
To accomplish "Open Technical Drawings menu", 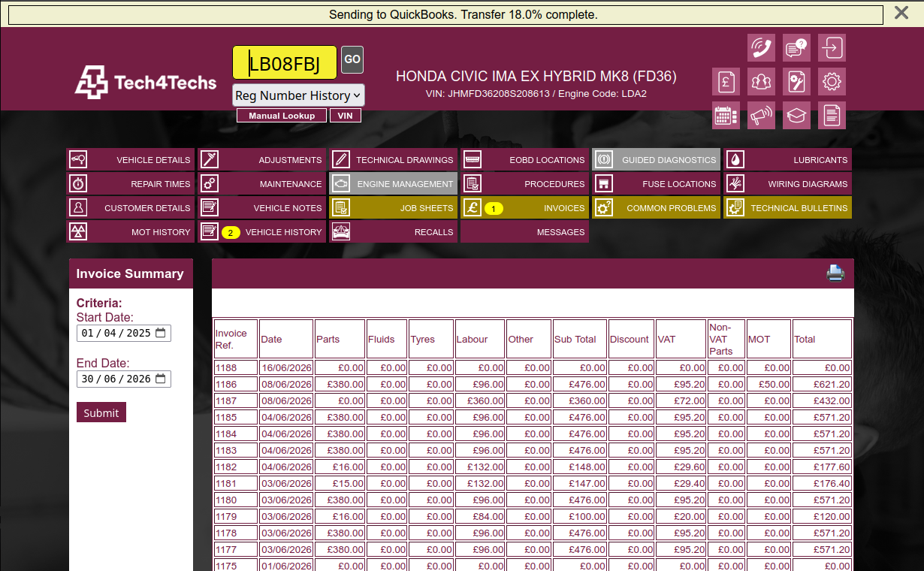I will (x=393, y=159).
